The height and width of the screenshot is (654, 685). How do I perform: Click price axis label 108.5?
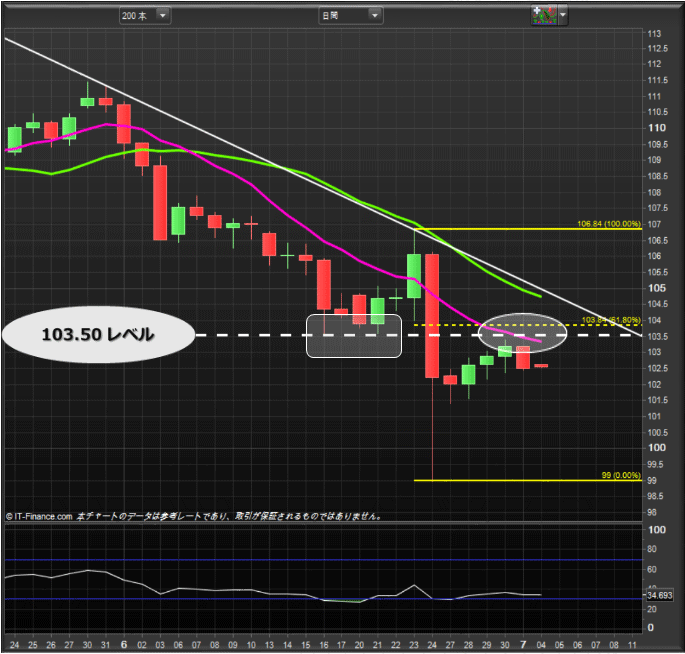[x=657, y=176]
